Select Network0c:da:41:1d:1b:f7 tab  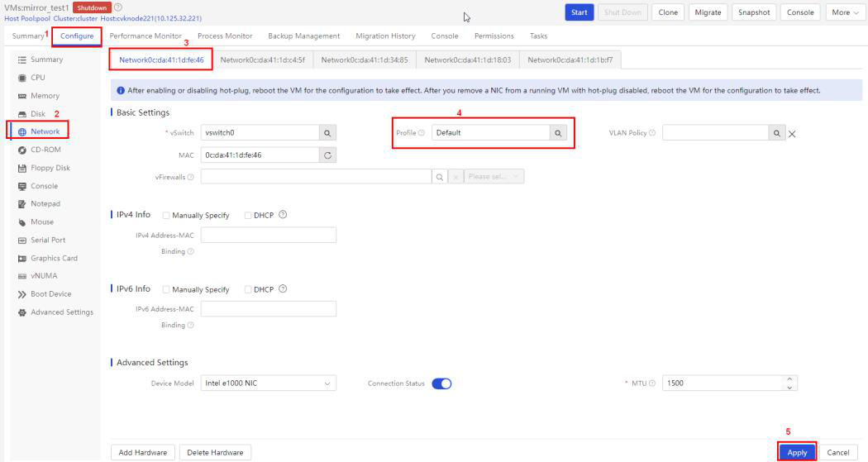[x=570, y=60]
